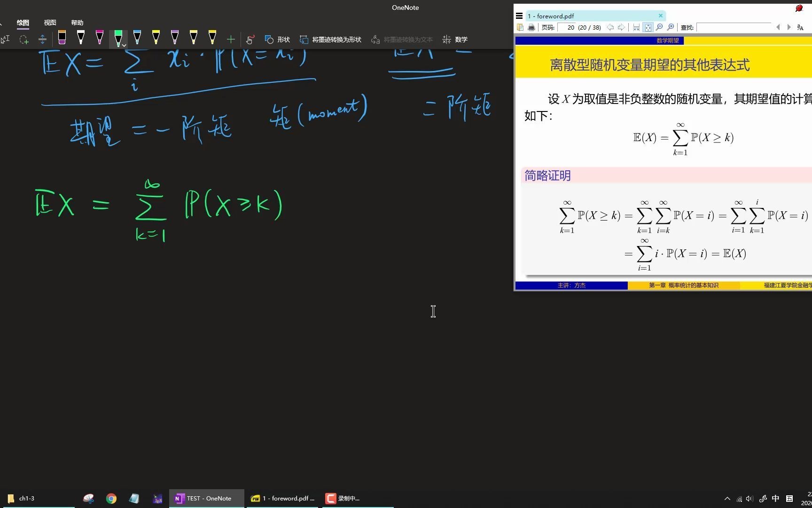Choose the yellow highlighter next to last
Image resolution: width=812 pixels, height=508 pixels.
click(x=194, y=38)
